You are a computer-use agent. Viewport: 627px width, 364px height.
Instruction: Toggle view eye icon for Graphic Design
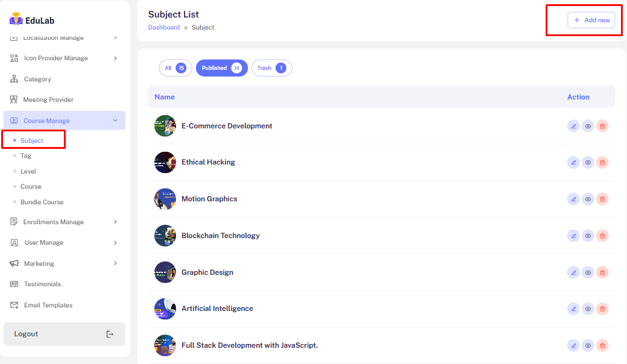coord(588,272)
